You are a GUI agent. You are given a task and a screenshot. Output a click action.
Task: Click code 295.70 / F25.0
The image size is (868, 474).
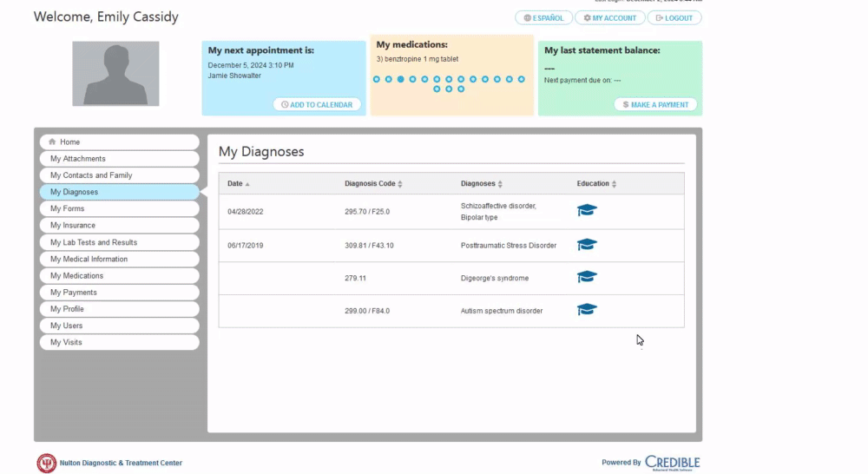pos(367,212)
